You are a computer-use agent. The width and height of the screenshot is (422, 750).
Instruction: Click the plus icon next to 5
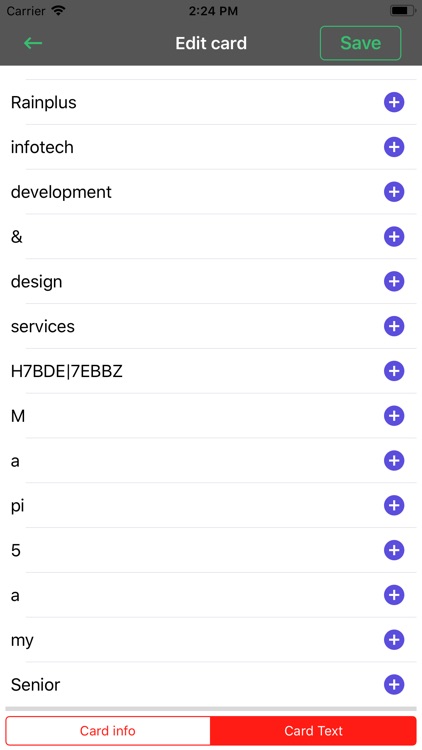(x=394, y=550)
